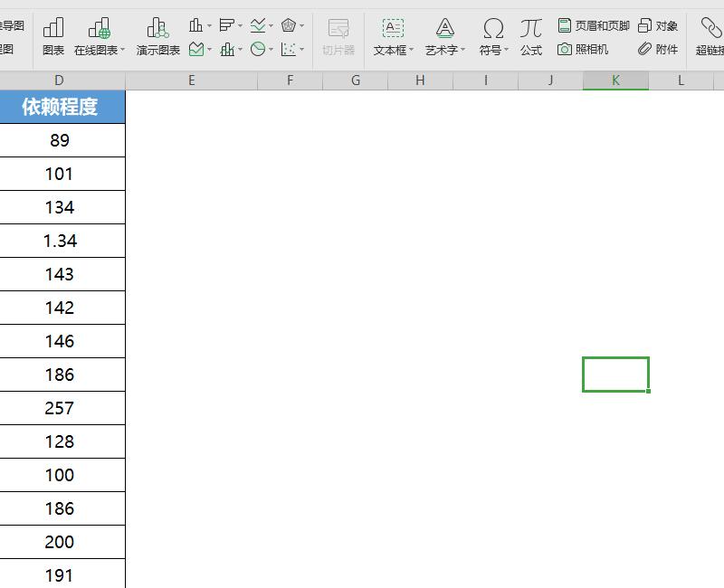Select column E header
724x588 pixels.
click(x=191, y=81)
